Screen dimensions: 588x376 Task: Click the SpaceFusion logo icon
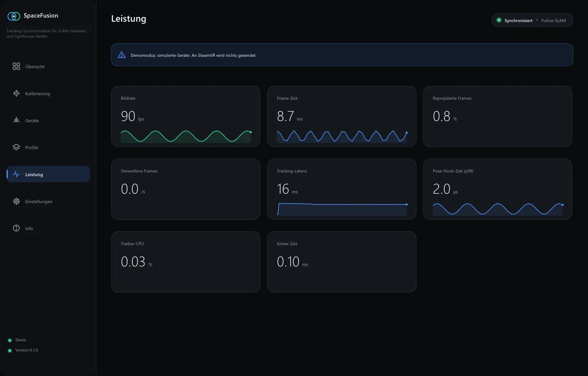[14, 16]
